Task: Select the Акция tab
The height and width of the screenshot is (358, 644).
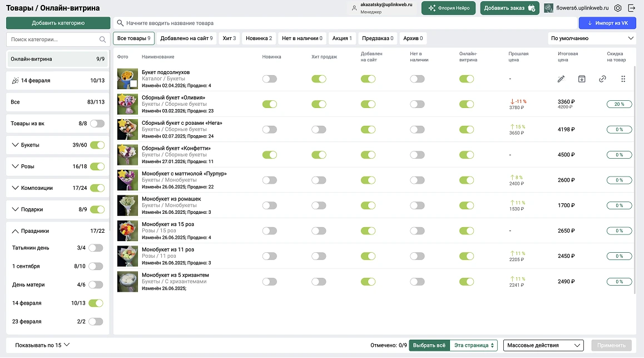Action: (341, 38)
